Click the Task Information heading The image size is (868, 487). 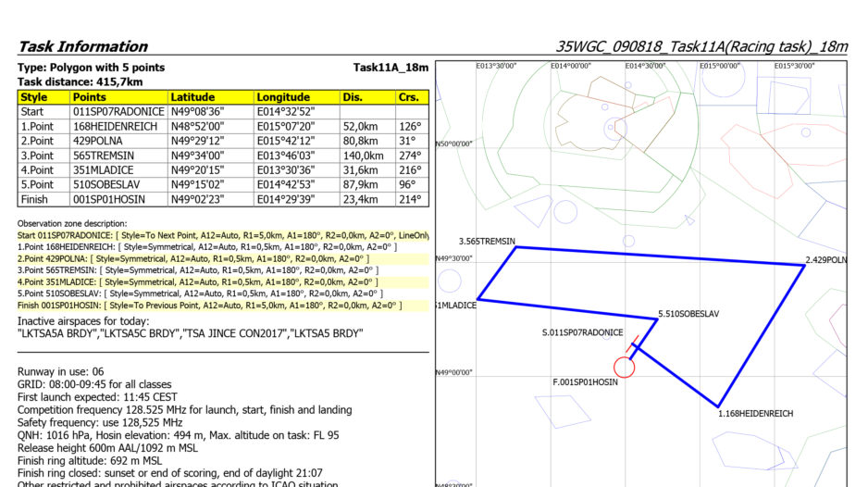click(x=83, y=46)
